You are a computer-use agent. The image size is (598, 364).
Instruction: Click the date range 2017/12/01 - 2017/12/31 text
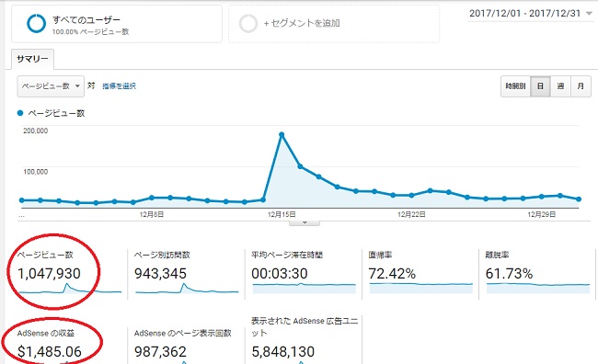[524, 14]
